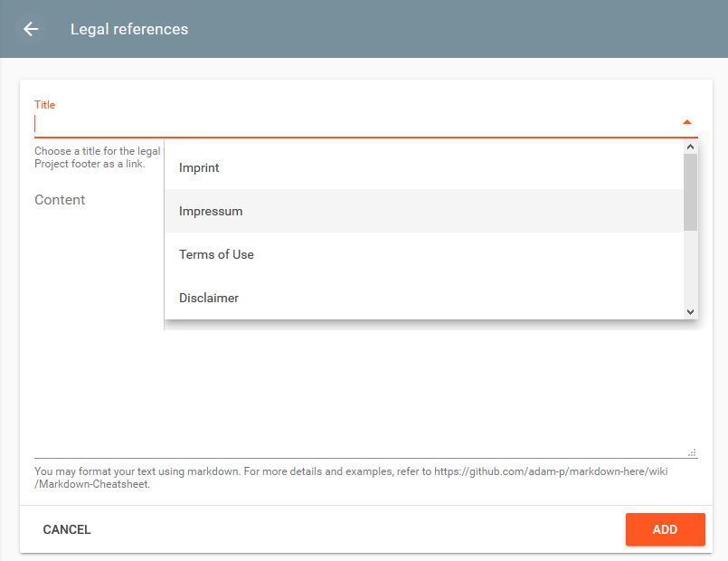Choose the Impressum option in the list

pyautogui.click(x=211, y=211)
